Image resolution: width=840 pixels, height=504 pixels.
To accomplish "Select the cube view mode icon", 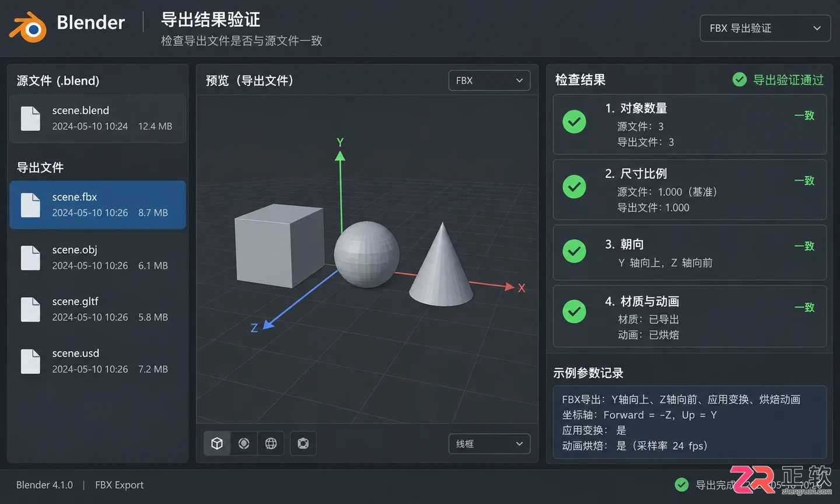I will (x=217, y=443).
